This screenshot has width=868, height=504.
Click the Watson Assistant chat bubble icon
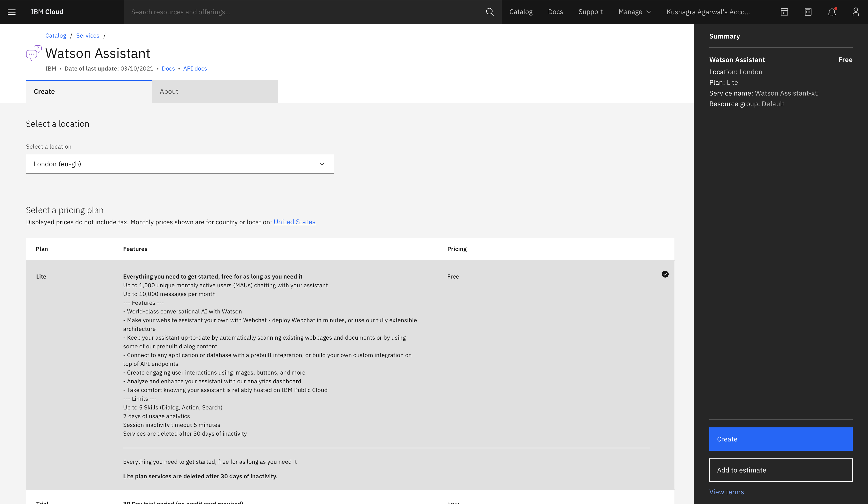pos(34,53)
